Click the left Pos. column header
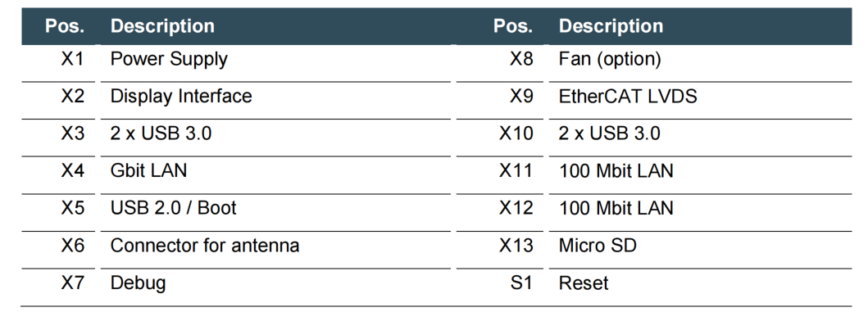Viewport: 868px width, 312px height. click(65, 26)
